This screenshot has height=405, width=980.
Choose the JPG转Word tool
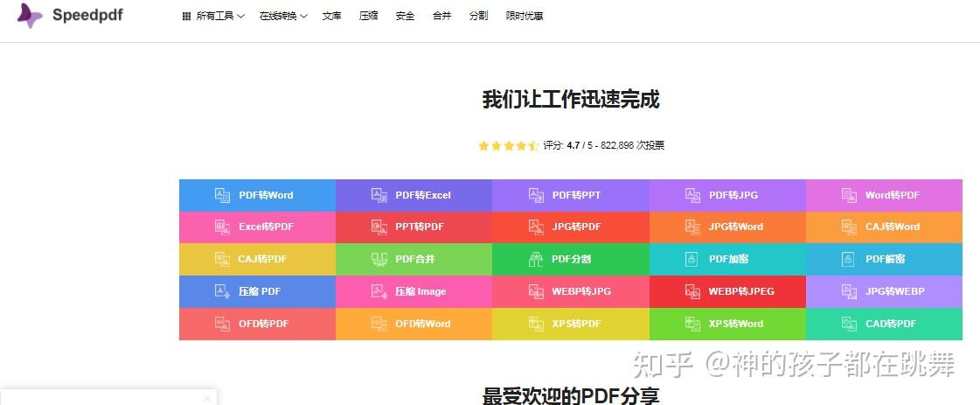point(727,227)
